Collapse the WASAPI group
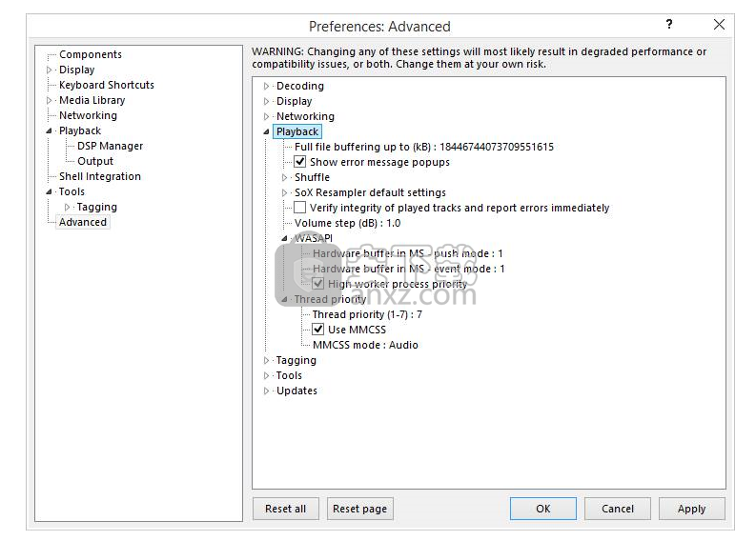756x541 pixels. coord(285,238)
